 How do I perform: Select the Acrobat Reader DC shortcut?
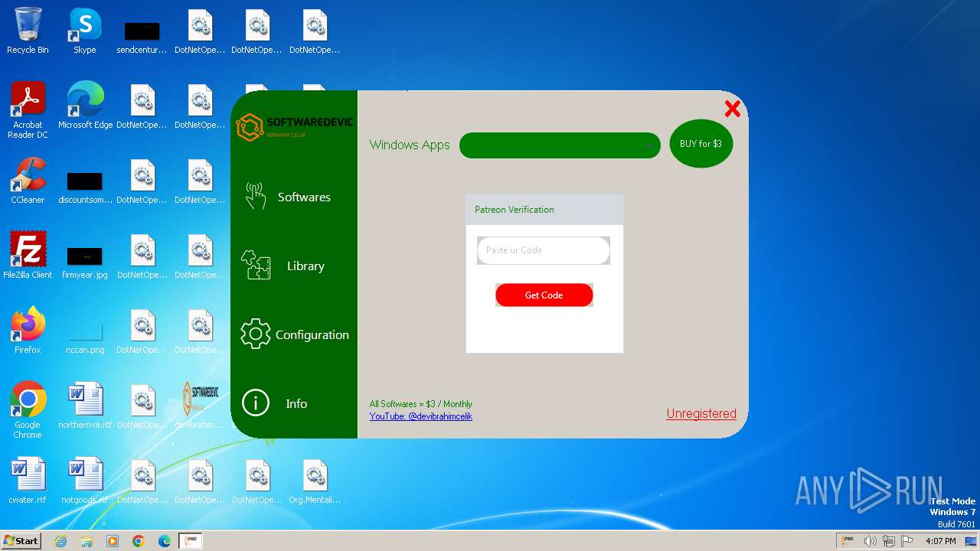pos(28,111)
